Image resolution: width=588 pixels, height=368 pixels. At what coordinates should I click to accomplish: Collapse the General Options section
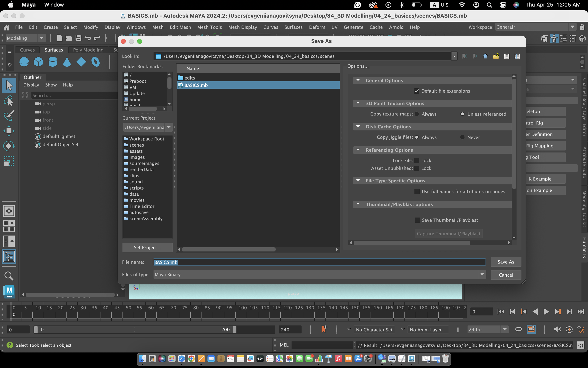point(358,80)
